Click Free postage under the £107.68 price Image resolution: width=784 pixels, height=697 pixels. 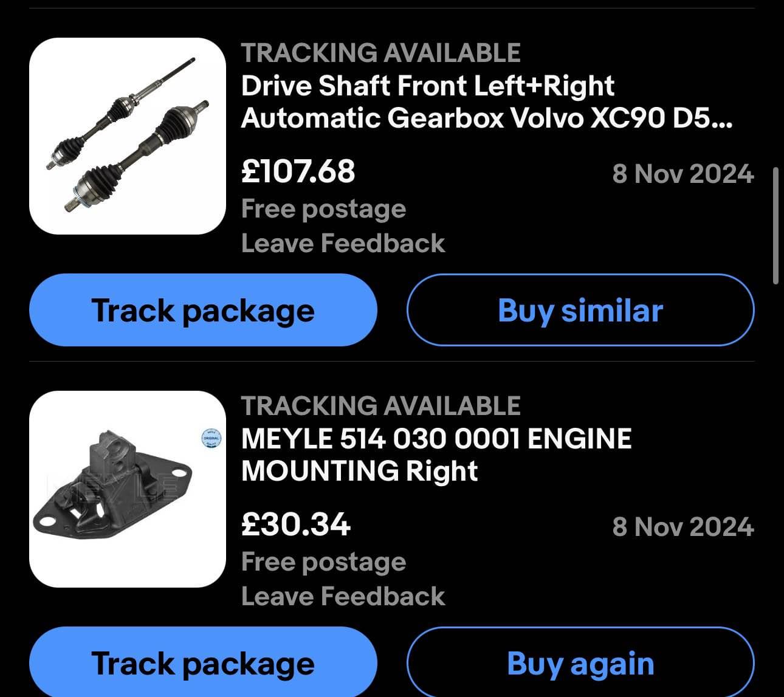coord(323,209)
